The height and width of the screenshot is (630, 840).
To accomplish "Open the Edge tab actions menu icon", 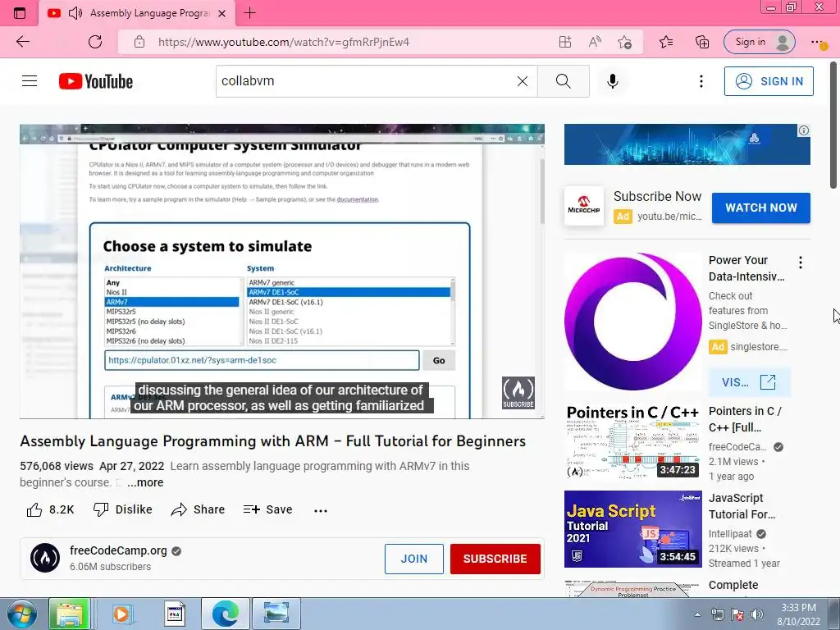I will click(x=20, y=13).
